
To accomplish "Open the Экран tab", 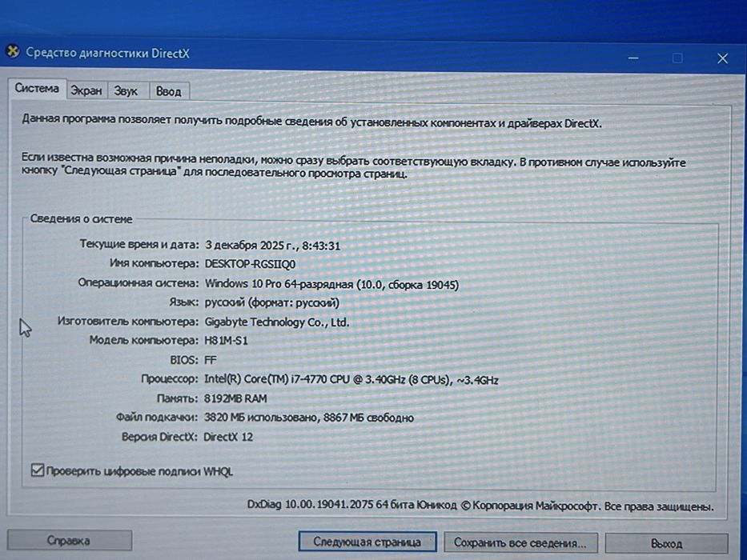I will (x=86, y=90).
